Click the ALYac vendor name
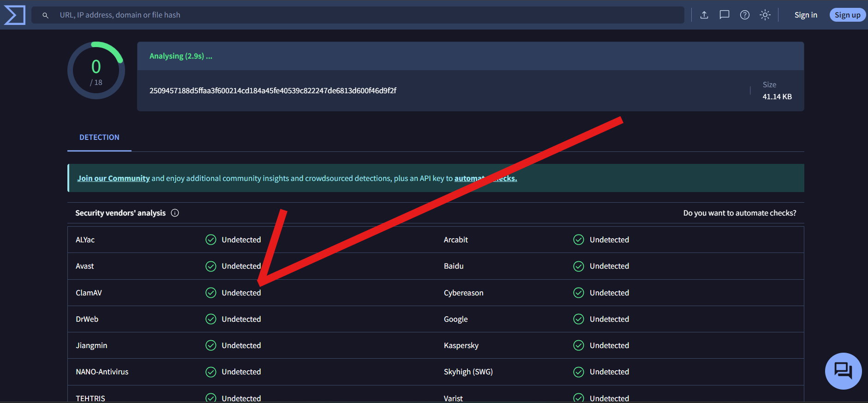This screenshot has width=868, height=403. point(85,240)
